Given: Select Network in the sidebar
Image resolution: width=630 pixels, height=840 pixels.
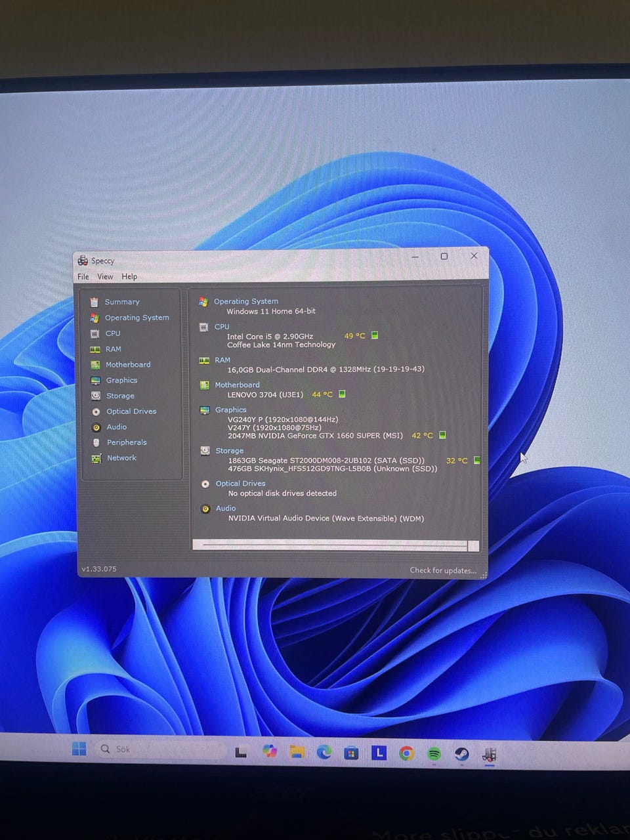Looking at the screenshot, I should pos(121,458).
